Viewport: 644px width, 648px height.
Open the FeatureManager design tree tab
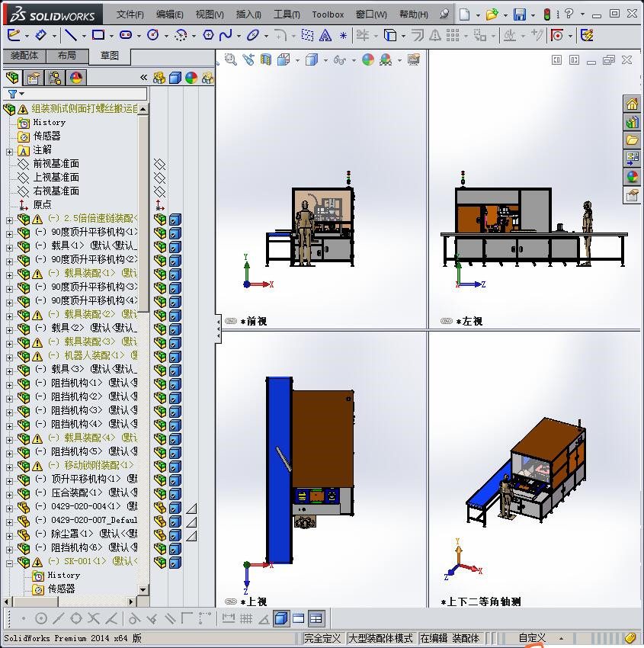click(12, 78)
